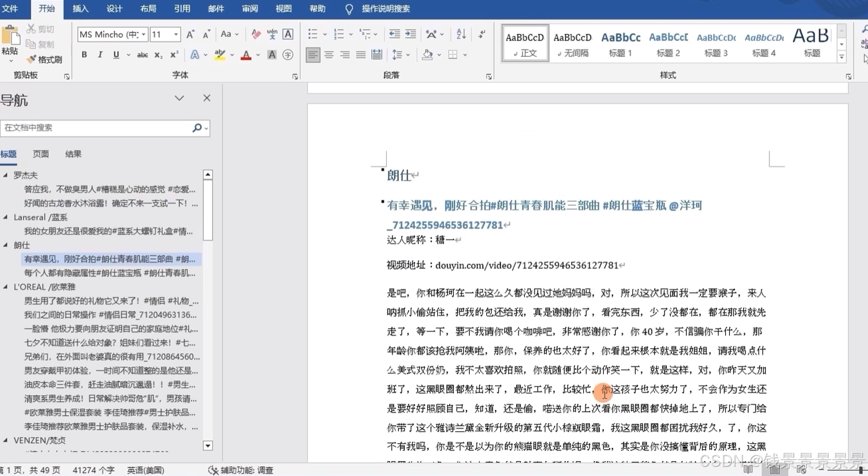
Task: Apply text highlight color
Action: click(219, 54)
